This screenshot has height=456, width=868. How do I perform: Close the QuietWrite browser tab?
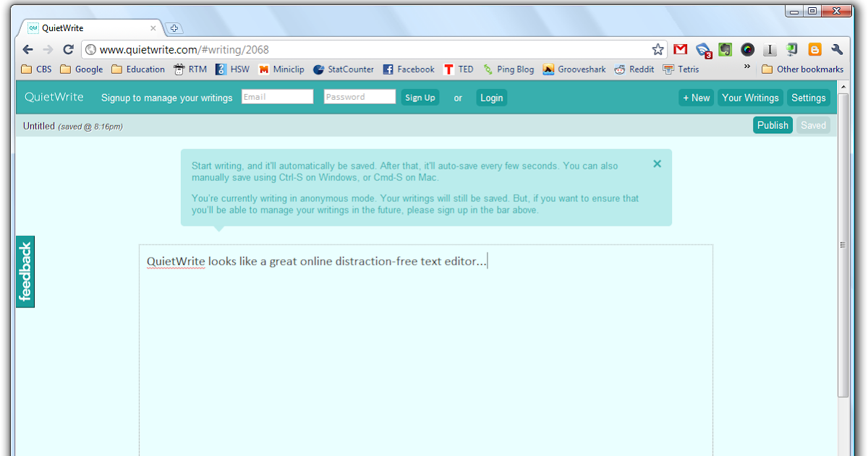coord(153,28)
